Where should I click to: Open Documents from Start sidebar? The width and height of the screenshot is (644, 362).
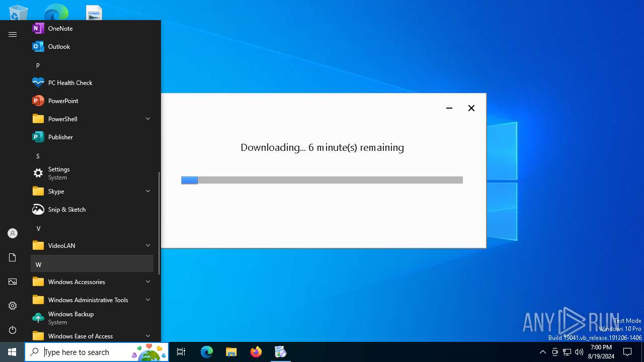click(13, 257)
